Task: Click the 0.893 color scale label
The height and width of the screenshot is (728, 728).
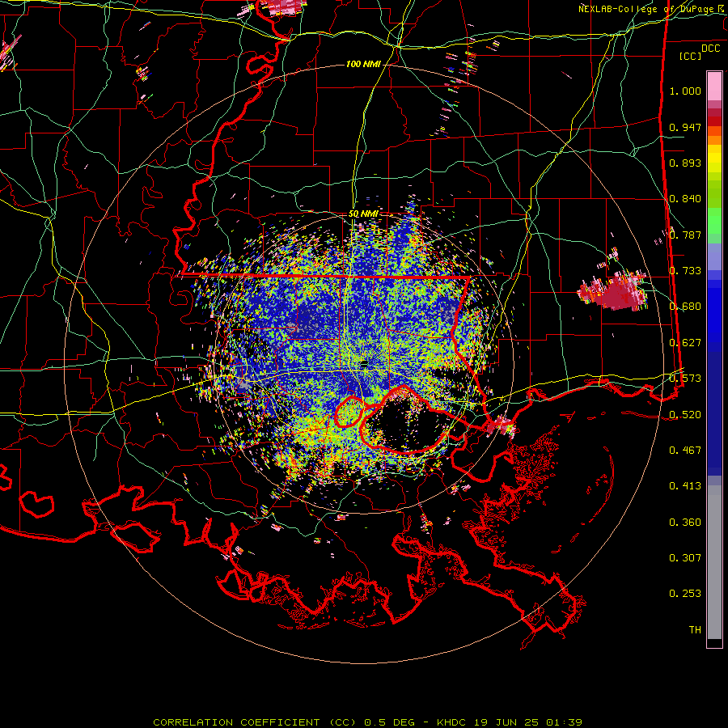Action: click(685, 163)
